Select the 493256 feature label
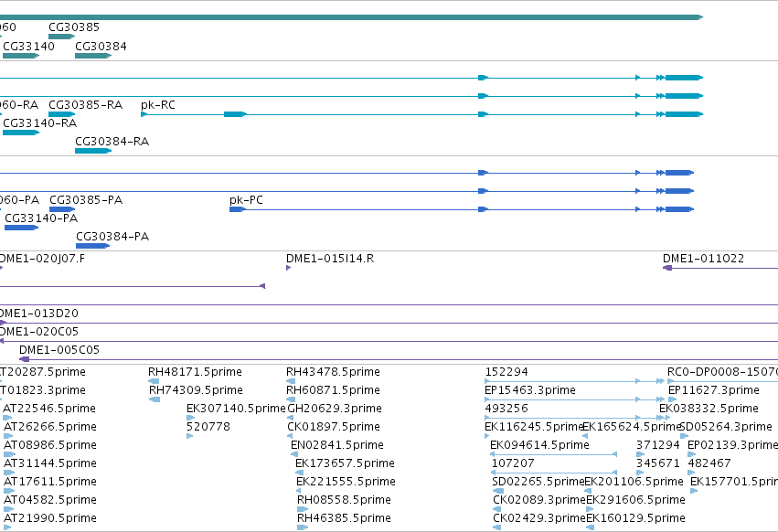The width and height of the screenshot is (778, 532). click(506, 409)
